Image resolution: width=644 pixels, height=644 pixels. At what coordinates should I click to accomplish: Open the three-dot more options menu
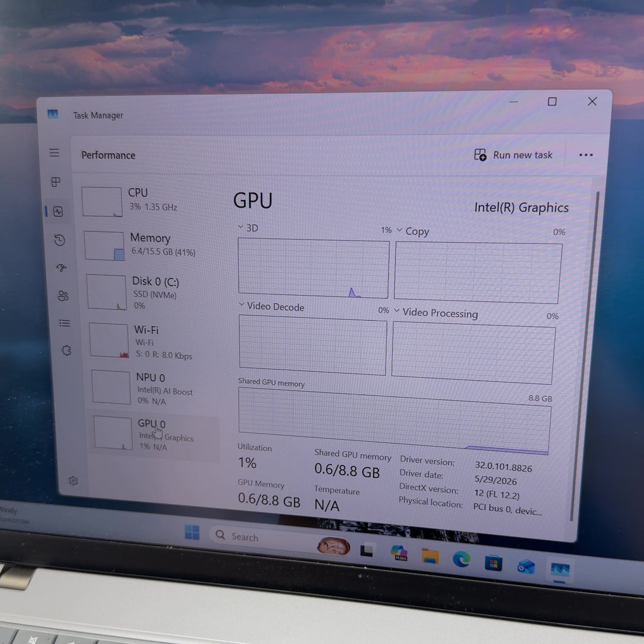click(586, 155)
